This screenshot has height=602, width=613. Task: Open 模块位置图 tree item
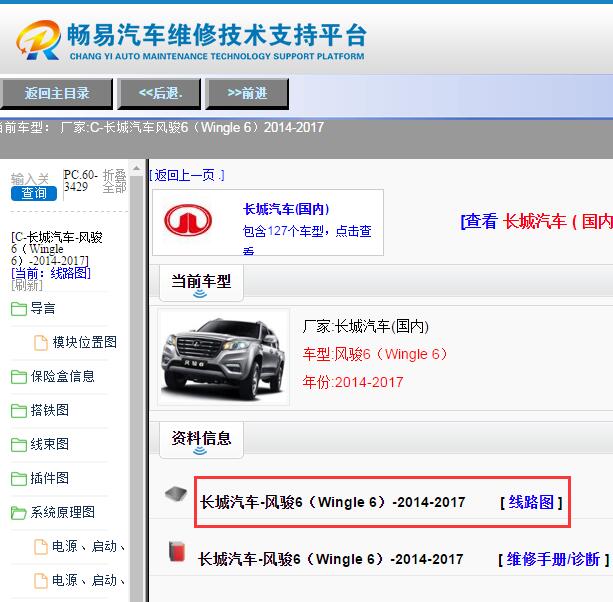click(84, 342)
